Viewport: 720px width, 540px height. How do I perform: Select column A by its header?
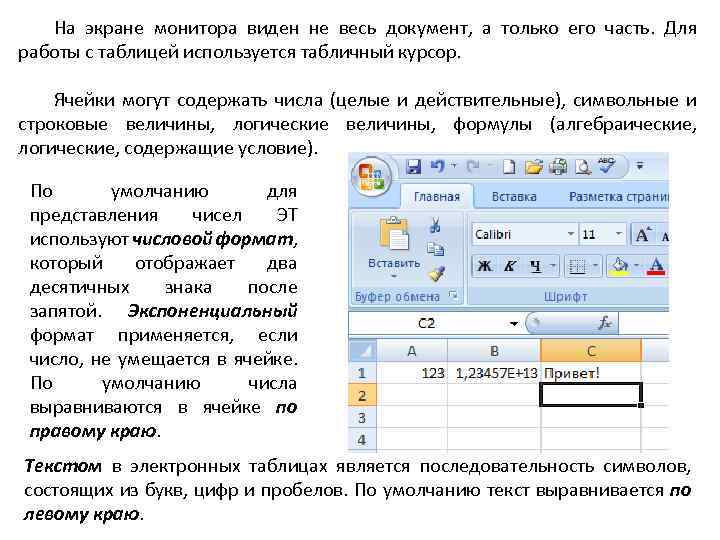[412, 351]
